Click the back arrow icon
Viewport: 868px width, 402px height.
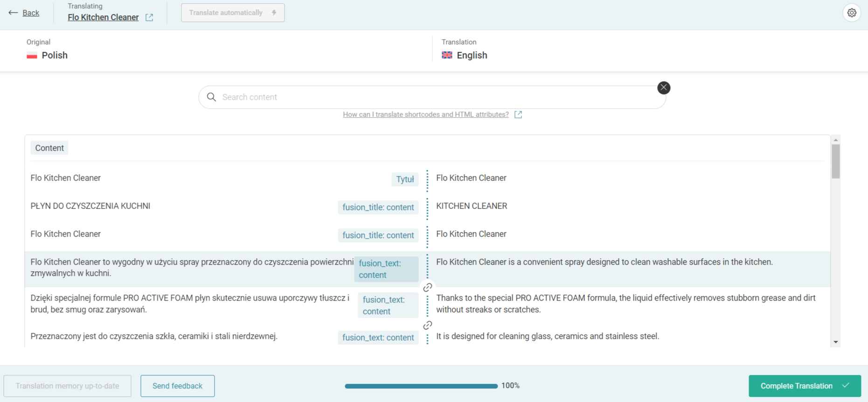point(13,13)
